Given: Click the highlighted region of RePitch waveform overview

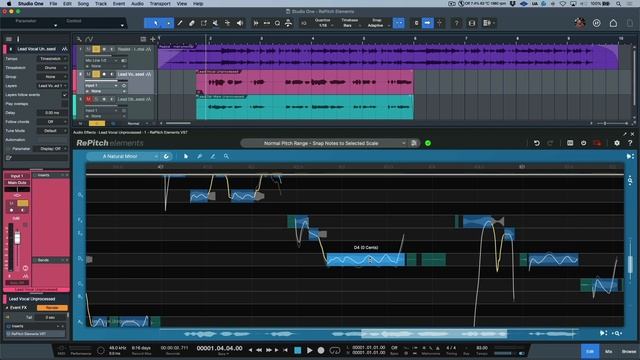Looking at the screenshot, I should 434,333.
